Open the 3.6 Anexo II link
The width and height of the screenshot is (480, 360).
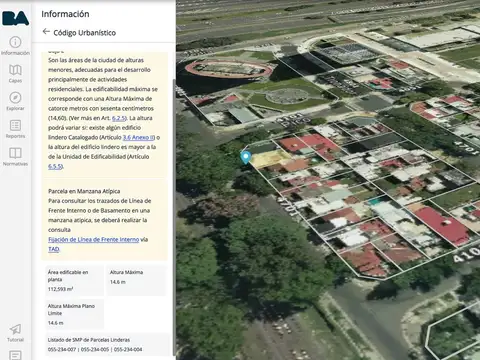coord(138,137)
